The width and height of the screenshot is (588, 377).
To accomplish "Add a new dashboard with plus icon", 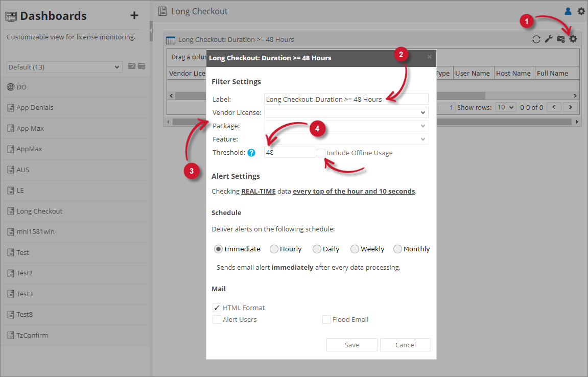I will (134, 15).
